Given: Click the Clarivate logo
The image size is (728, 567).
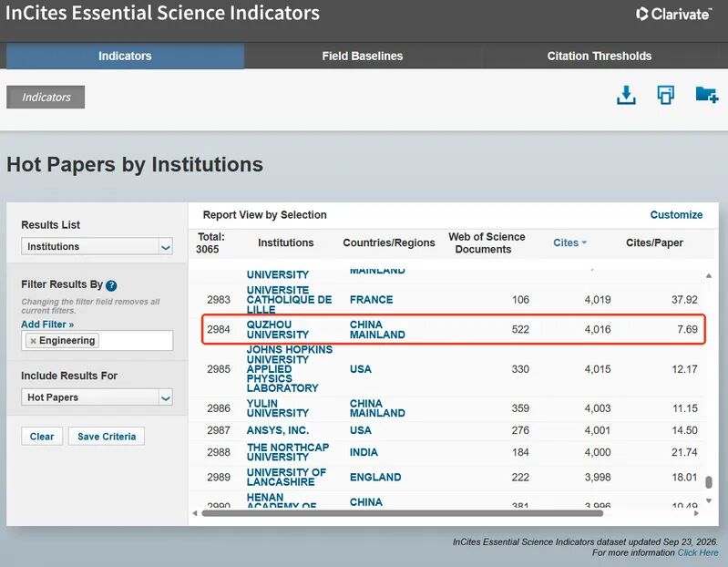Looking at the screenshot, I should click(x=673, y=14).
